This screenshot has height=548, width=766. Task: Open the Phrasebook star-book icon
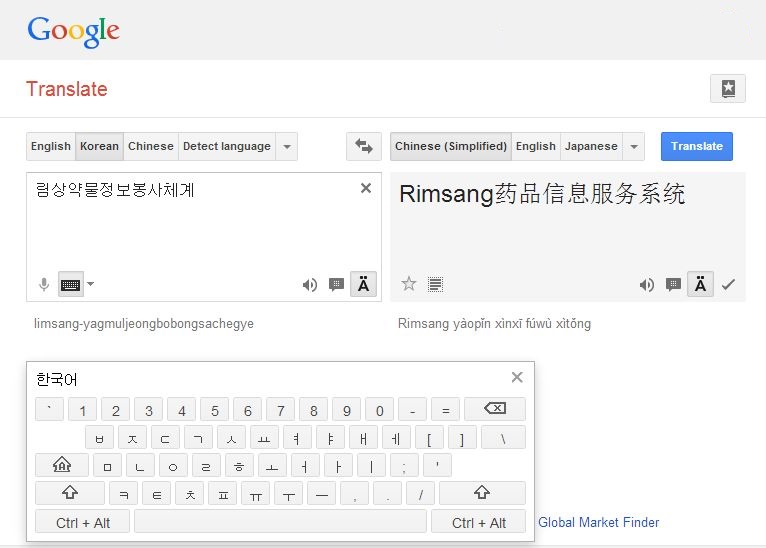727,89
